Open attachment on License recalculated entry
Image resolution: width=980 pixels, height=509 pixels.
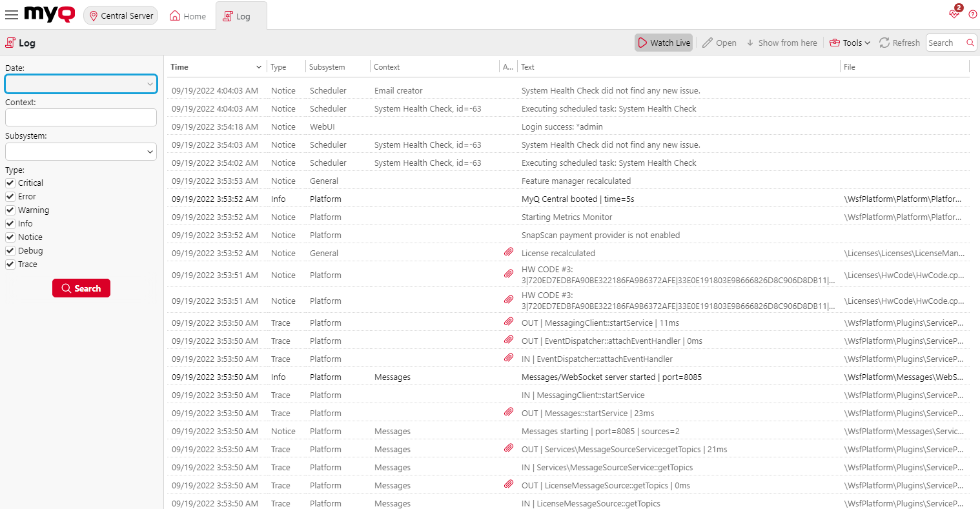click(x=509, y=252)
